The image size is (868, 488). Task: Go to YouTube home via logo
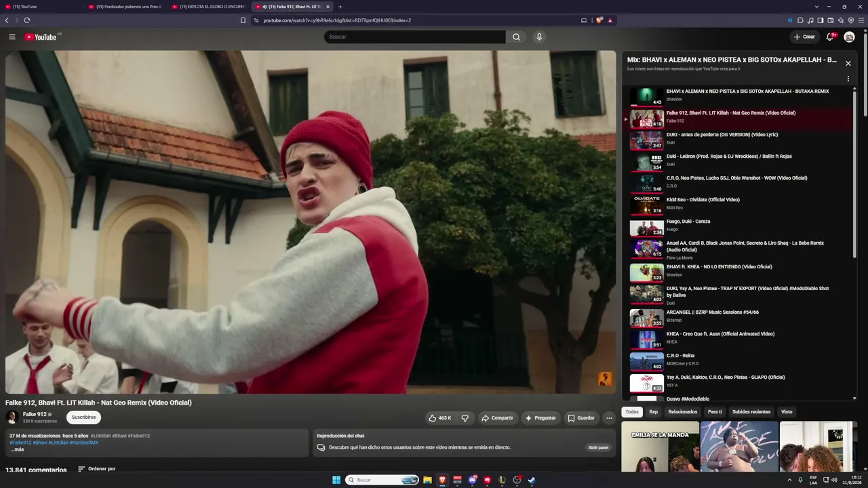pyautogui.click(x=41, y=37)
